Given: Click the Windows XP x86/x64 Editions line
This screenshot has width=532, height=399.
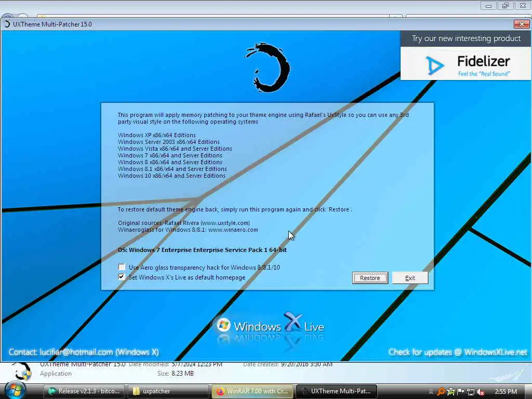Looking at the screenshot, I should click(x=157, y=135).
